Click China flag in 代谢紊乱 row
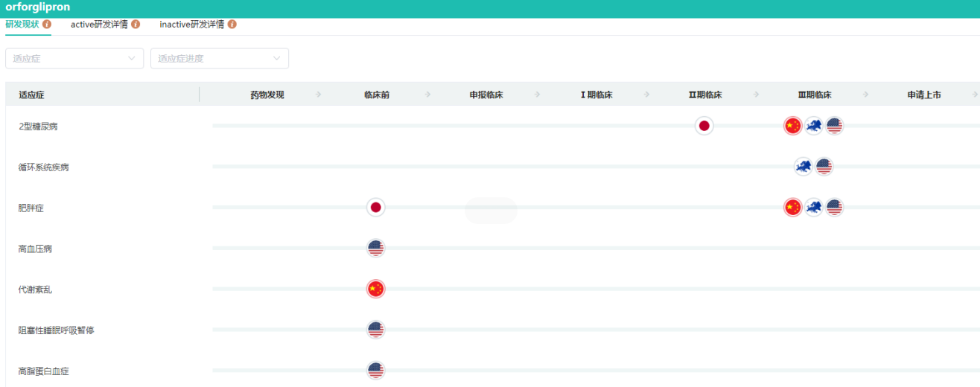Screen dimensions: 980x387 point(376,289)
